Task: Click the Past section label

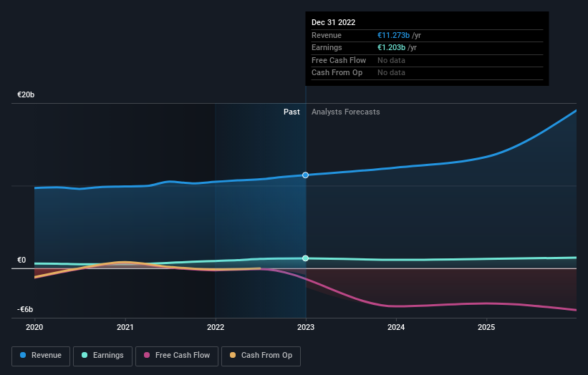Action: (x=291, y=112)
